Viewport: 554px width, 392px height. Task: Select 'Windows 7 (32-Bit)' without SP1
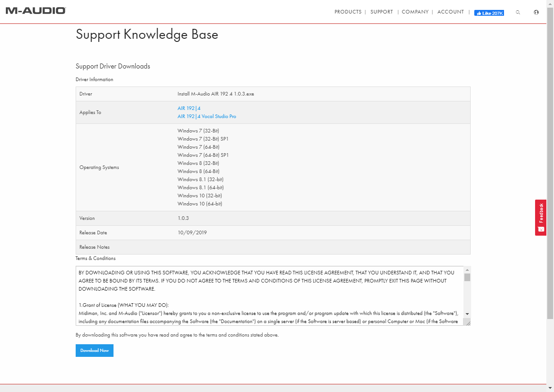(x=198, y=131)
